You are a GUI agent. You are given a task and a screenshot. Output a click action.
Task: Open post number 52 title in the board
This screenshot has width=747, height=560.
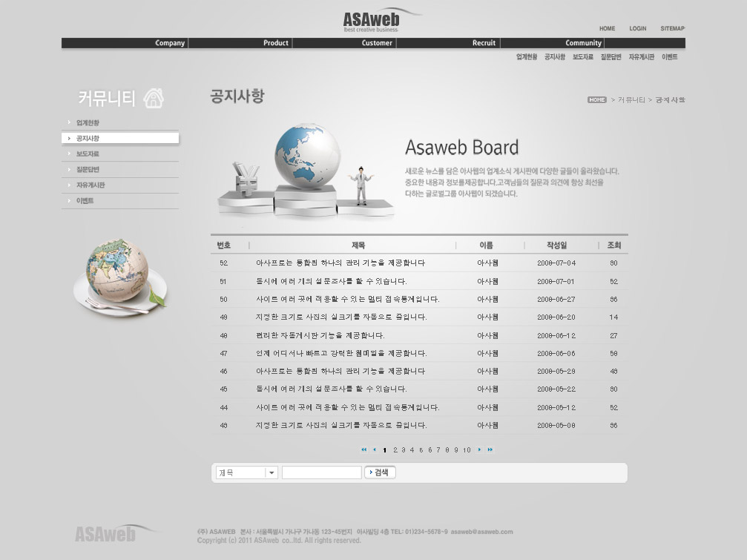click(340, 263)
